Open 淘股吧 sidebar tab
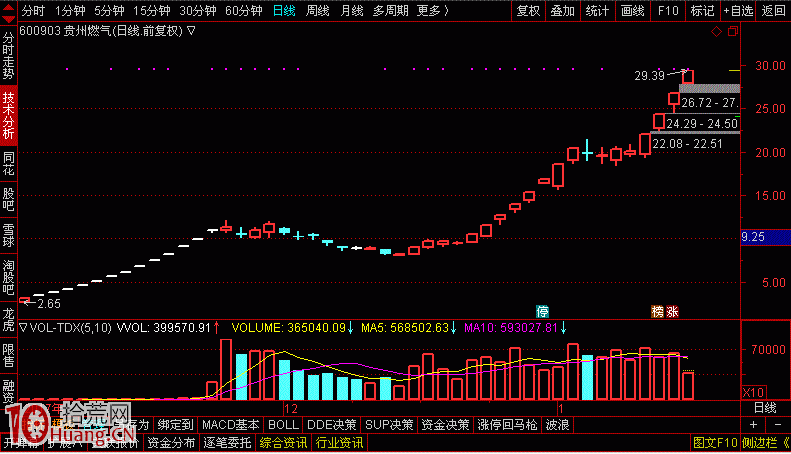This screenshot has height=454, width=791. [9, 277]
